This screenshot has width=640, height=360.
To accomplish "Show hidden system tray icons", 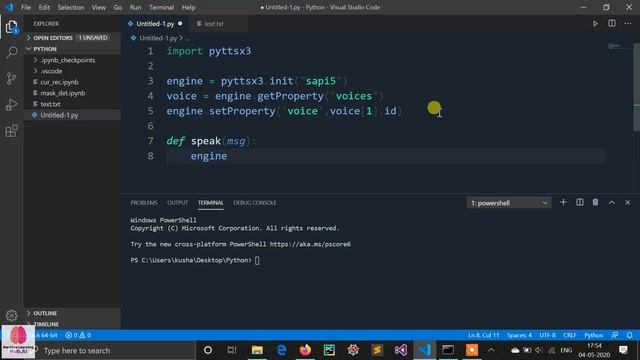I will [x=491, y=350].
